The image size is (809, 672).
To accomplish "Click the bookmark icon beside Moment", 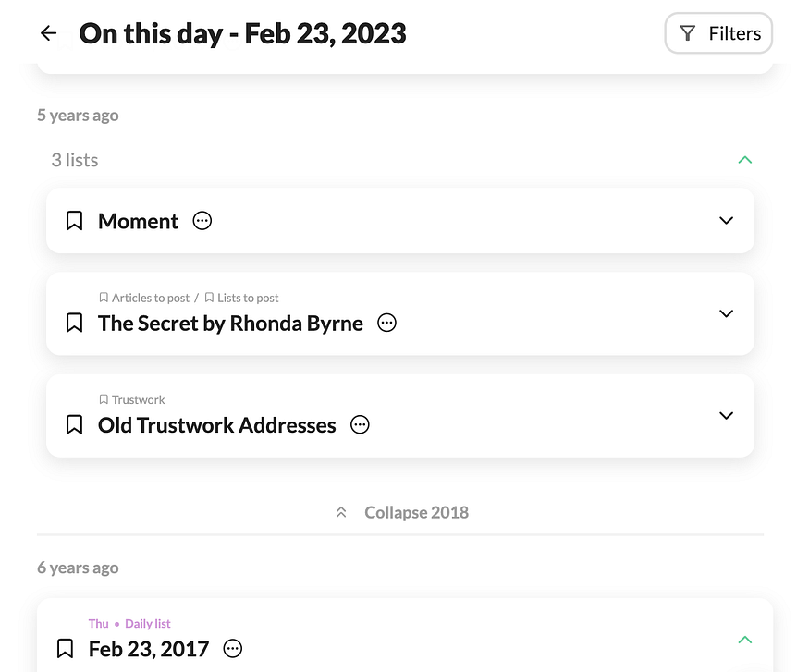I will pos(75,221).
